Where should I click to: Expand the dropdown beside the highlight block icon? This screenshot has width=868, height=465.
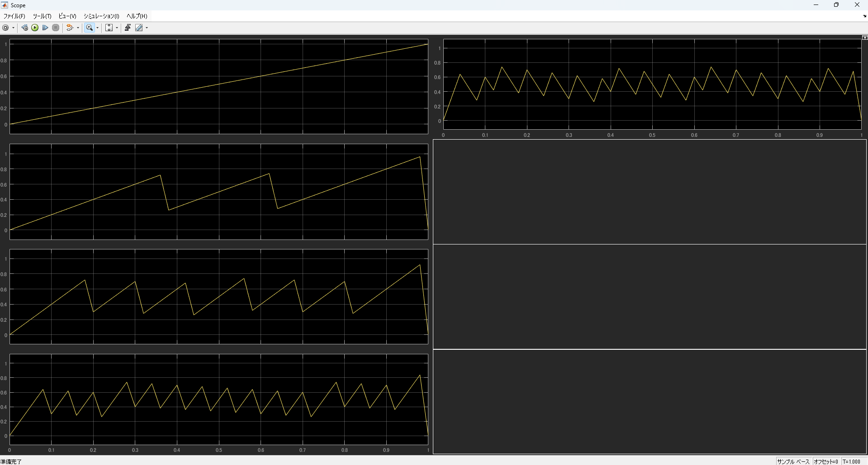(78, 28)
